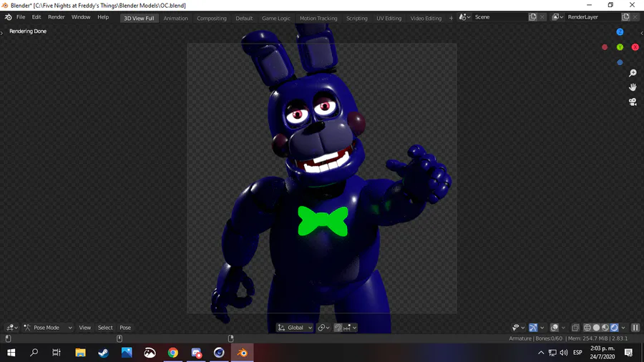Image resolution: width=644 pixels, height=362 pixels.
Task: Snap view to negative Z axis dot
Action: (620, 62)
